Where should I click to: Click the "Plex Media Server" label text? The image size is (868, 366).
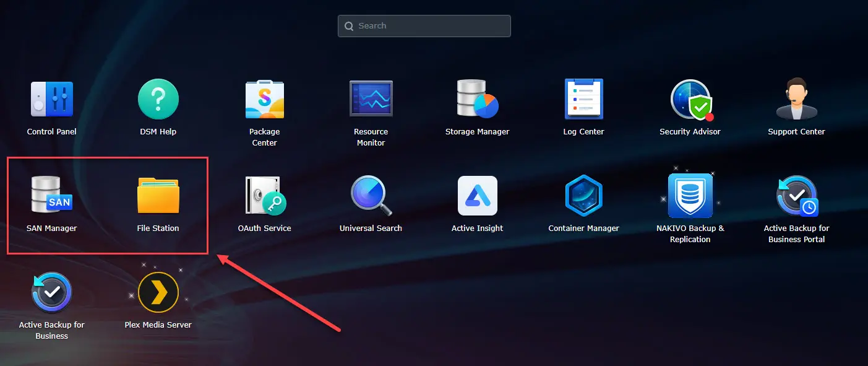click(x=158, y=325)
